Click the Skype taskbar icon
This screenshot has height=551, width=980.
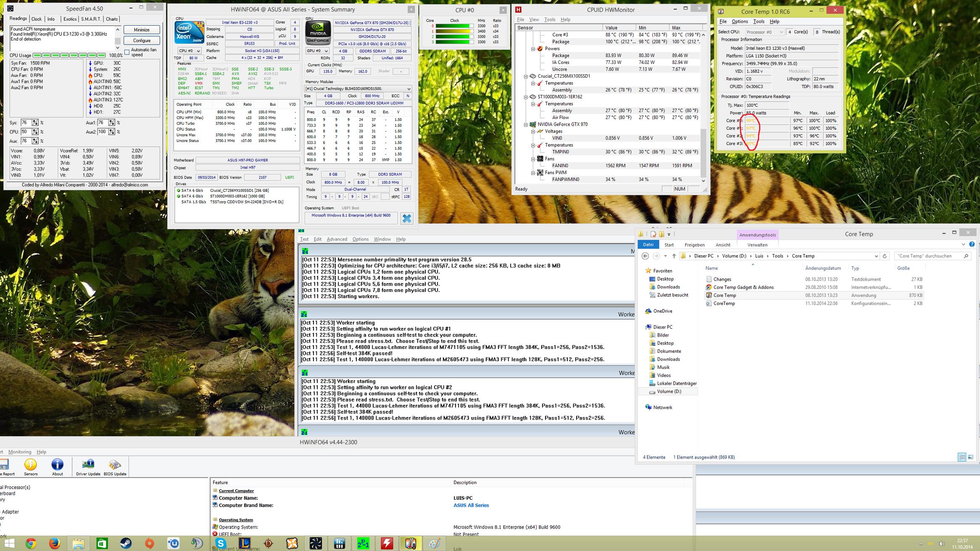[x=220, y=543]
